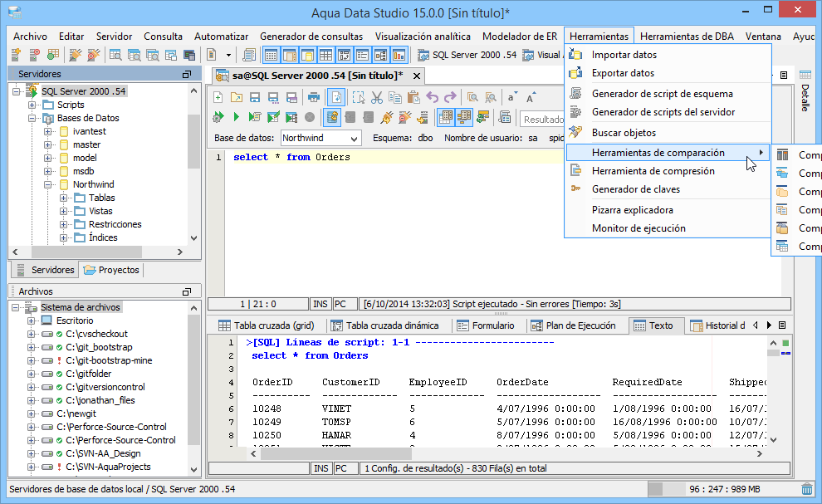This screenshot has width=822, height=504.
Task: Collapse the Sistema de archivos node
Action: 16,307
